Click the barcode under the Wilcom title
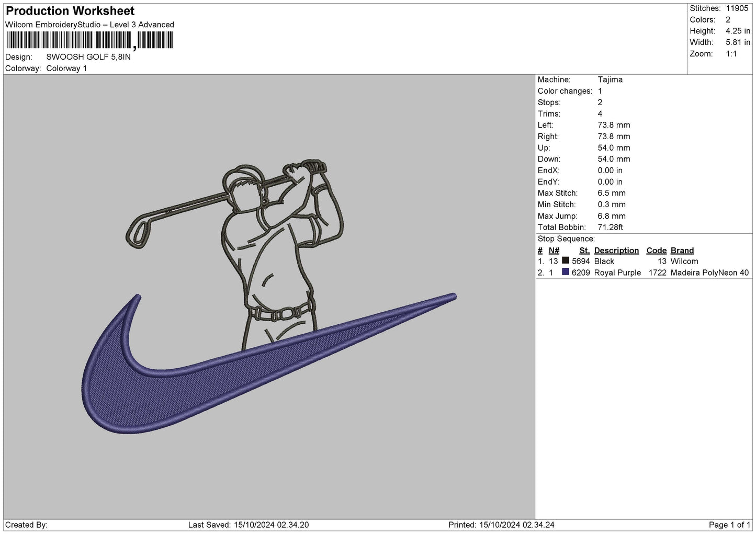Screen dimensions: 756x534 coord(89,40)
